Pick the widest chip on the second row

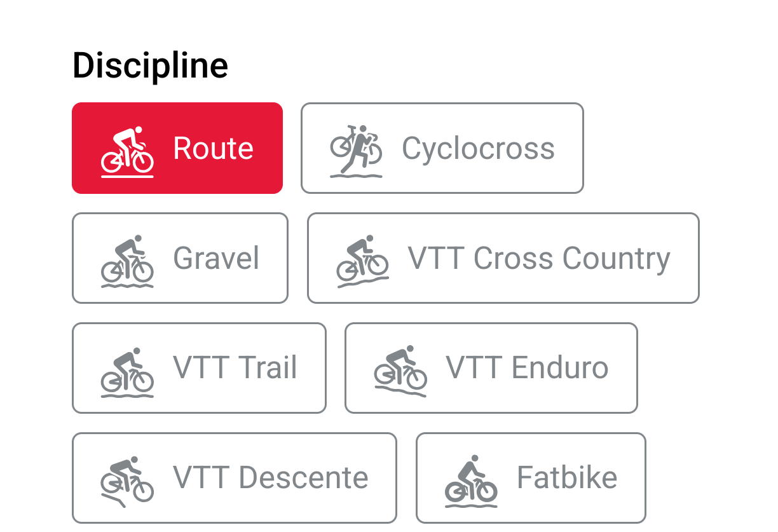503,258
